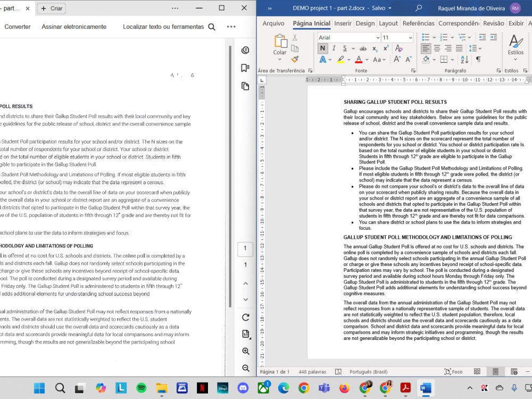Switch to the Referências tab
The image size is (532, 399).
pyautogui.click(x=418, y=23)
